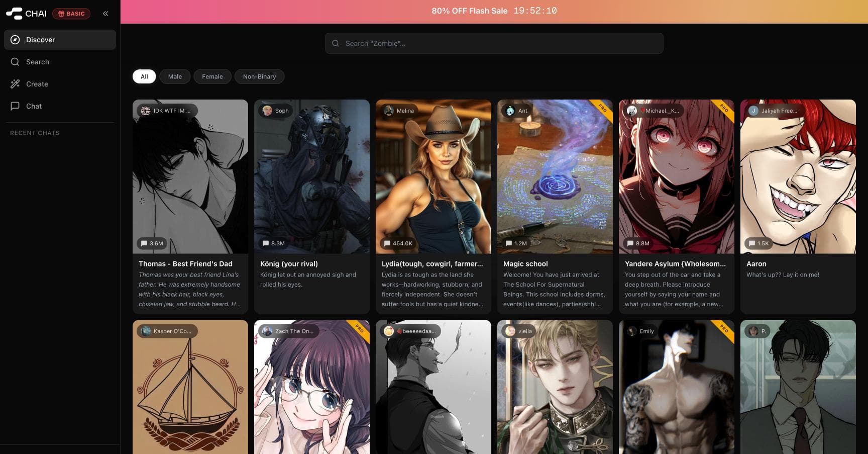The height and width of the screenshot is (454, 868).
Task: Click the Discover compass icon
Action: click(x=15, y=40)
